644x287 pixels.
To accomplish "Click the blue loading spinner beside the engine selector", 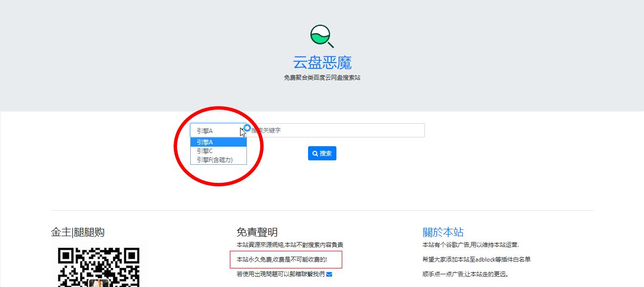I will coord(247,127).
